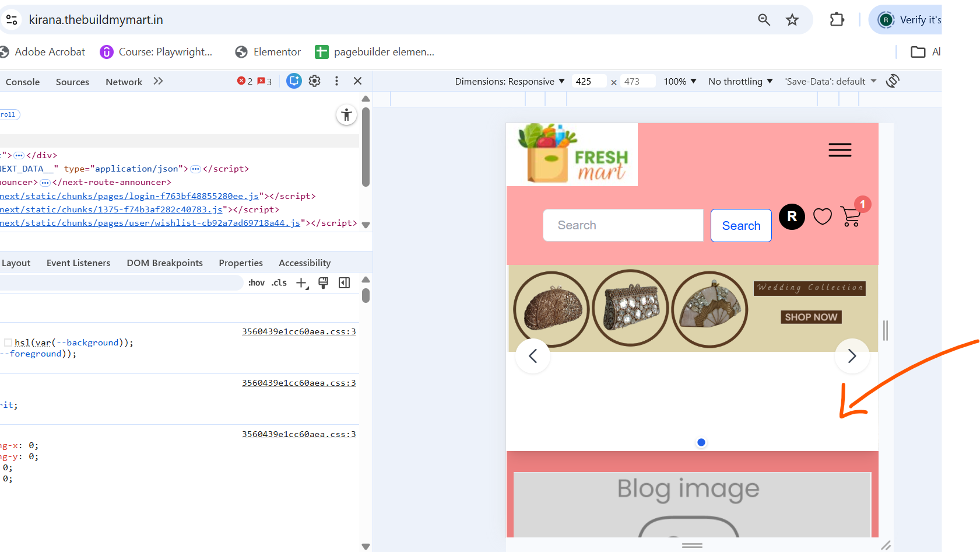Click the rendering emulation paintbrush icon
Screen dimensions: 980x552
click(323, 283)
